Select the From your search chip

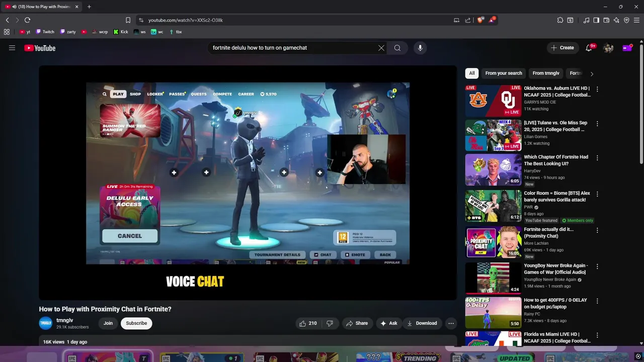click(504, 73)
